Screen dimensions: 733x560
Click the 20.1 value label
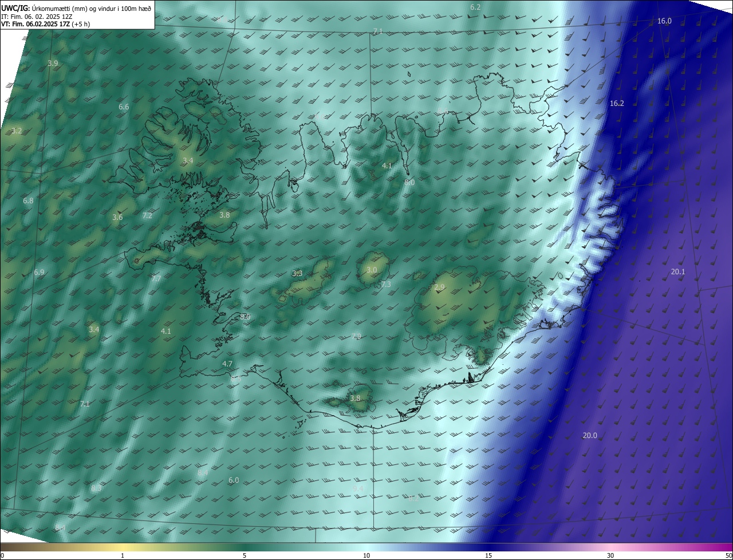click(x=677, y=272)
